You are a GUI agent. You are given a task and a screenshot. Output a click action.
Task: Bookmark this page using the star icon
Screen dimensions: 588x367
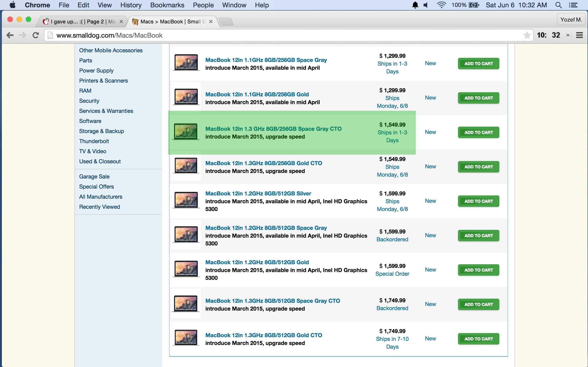[527, 35]
